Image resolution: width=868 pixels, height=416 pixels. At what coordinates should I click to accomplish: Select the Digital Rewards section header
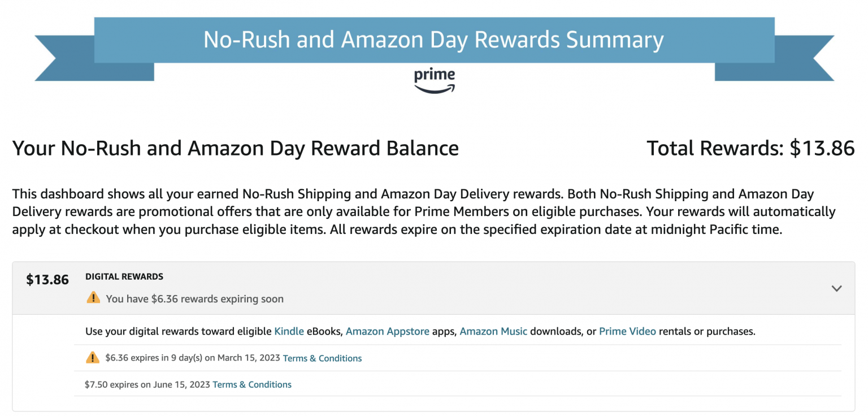click(124, 276)
